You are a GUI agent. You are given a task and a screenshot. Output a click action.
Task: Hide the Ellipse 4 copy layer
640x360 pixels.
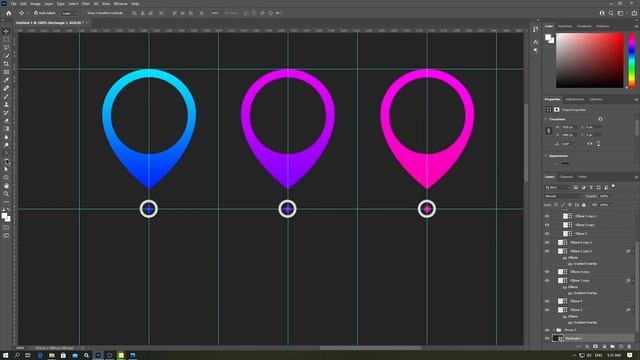click(x=547, y=272)
